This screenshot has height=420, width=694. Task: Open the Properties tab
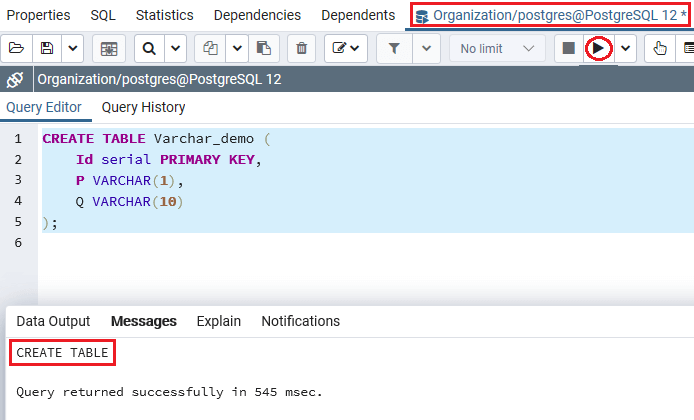pyautogui.click(x=39, y=15)
